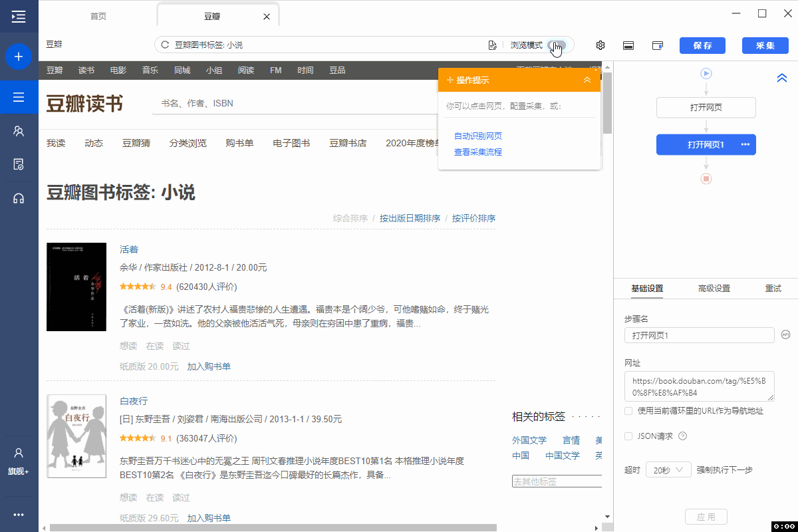Collapse the workflow panel double chevron
The height and width of the screenshot is (532, 798).
pos(782,78)
